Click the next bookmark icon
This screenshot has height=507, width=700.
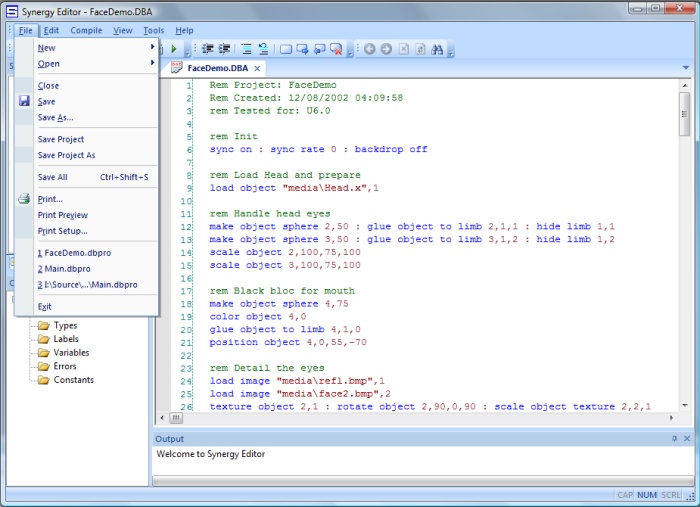pyautogui.click(x=303, y=49)
